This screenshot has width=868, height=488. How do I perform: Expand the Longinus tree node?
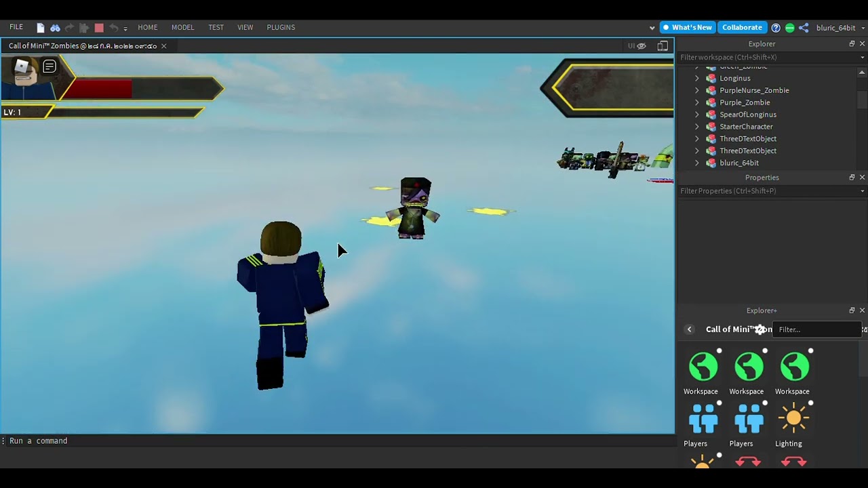[x=696, y=79]
